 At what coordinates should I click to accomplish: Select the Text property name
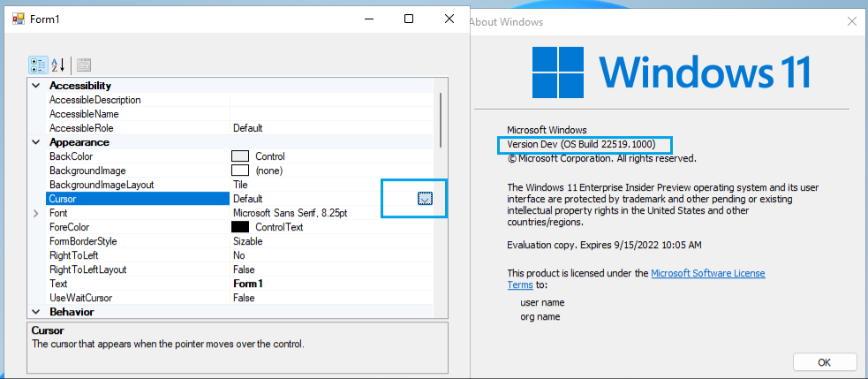click(58, 284)
